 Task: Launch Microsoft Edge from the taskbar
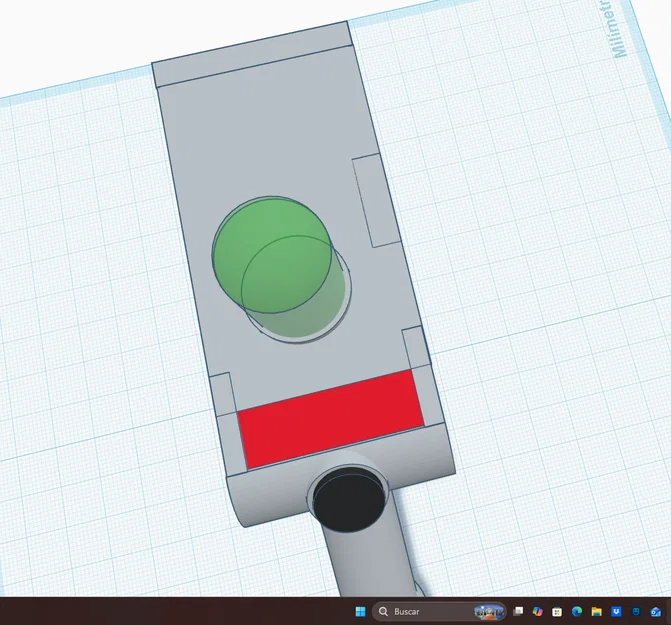point(576,611)
